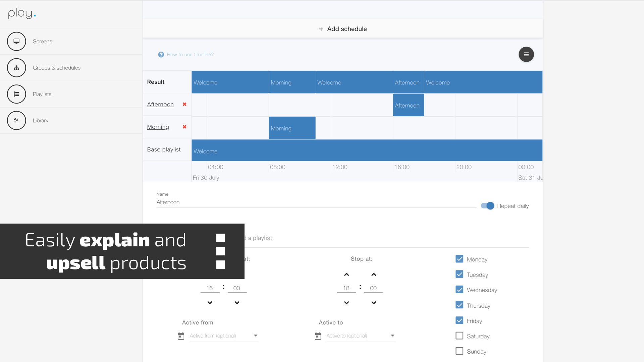Check the Sunday checkbox
The image size is (644, 362).
pos(459,351)
